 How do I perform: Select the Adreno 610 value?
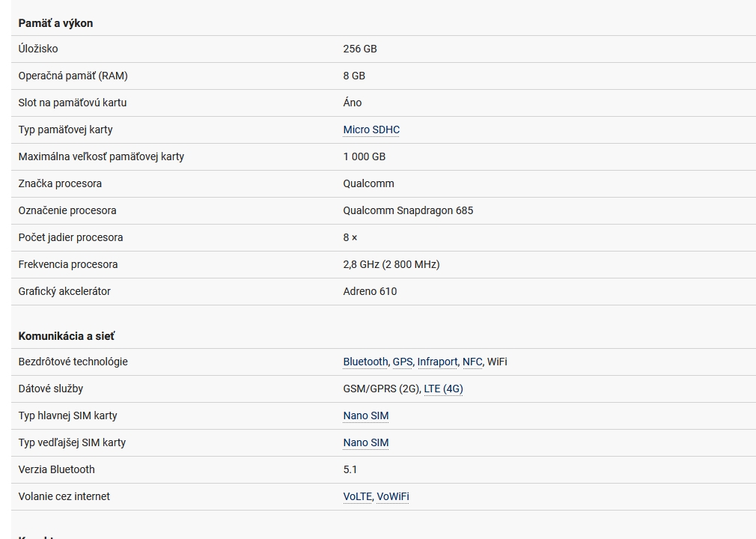pyautogui.click(x=370, y=291)
